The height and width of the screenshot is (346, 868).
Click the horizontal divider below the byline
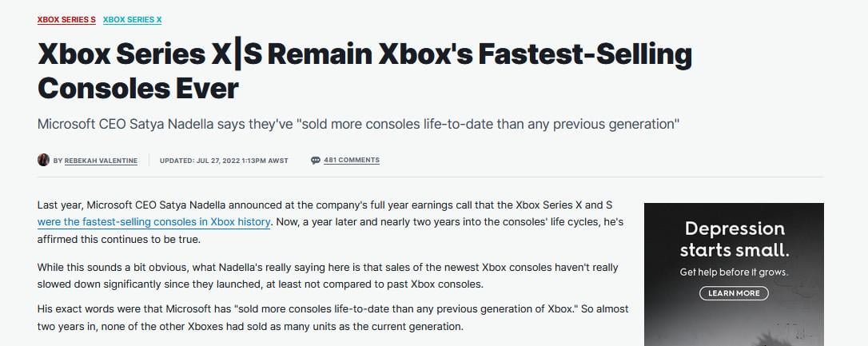[x=430, y=177]
